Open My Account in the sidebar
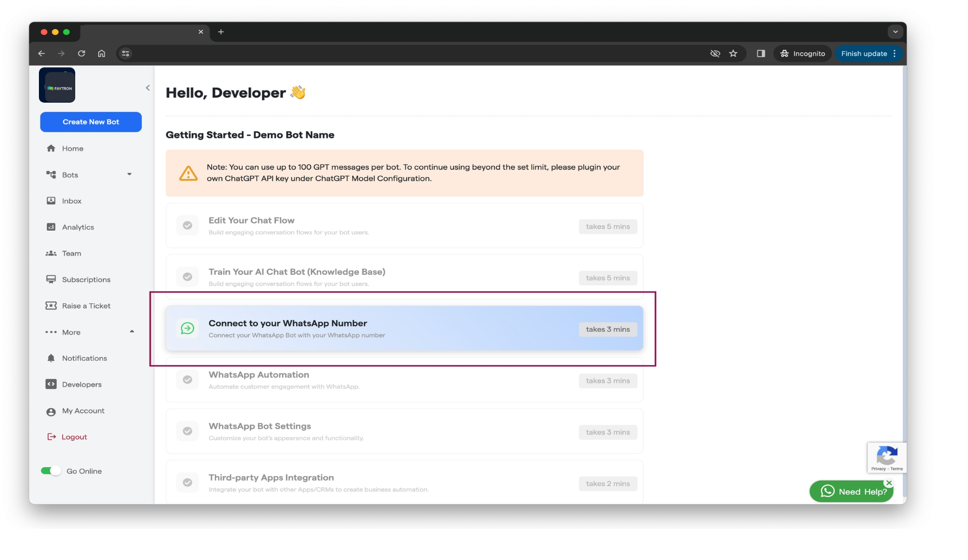This screenshot has width=968, height=560. pos(84,411)
